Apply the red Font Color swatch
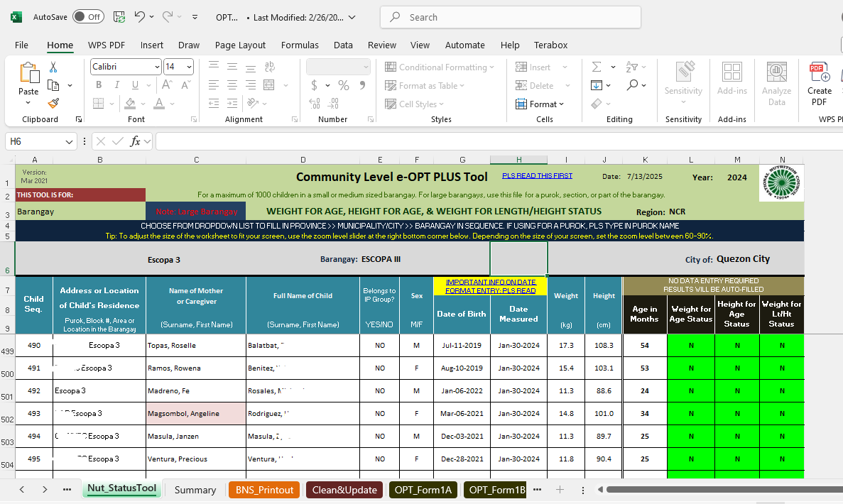This screenshot has width=843, height=504. pos(159,103)
